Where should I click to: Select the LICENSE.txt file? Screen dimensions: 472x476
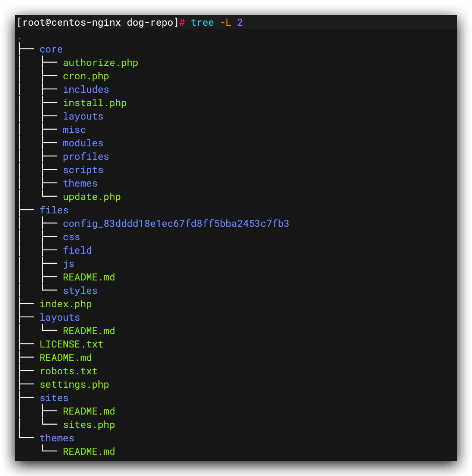pos(71,345)
